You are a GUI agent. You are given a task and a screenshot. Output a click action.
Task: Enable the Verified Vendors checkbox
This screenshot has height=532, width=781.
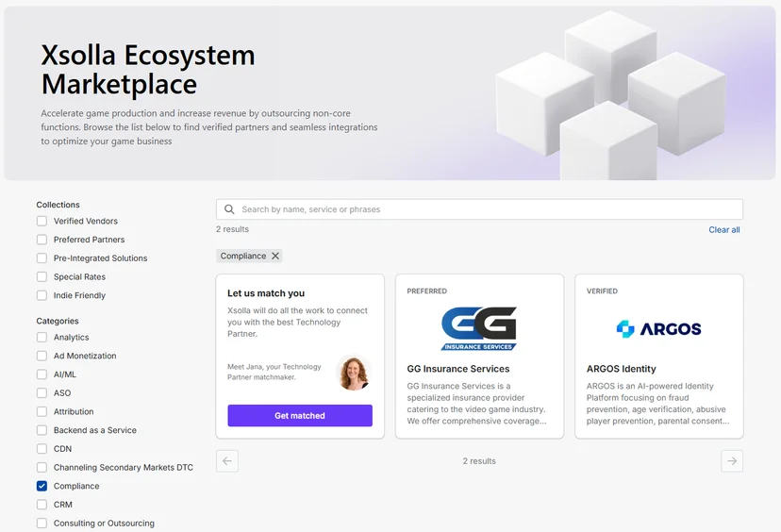click(42, 221)
